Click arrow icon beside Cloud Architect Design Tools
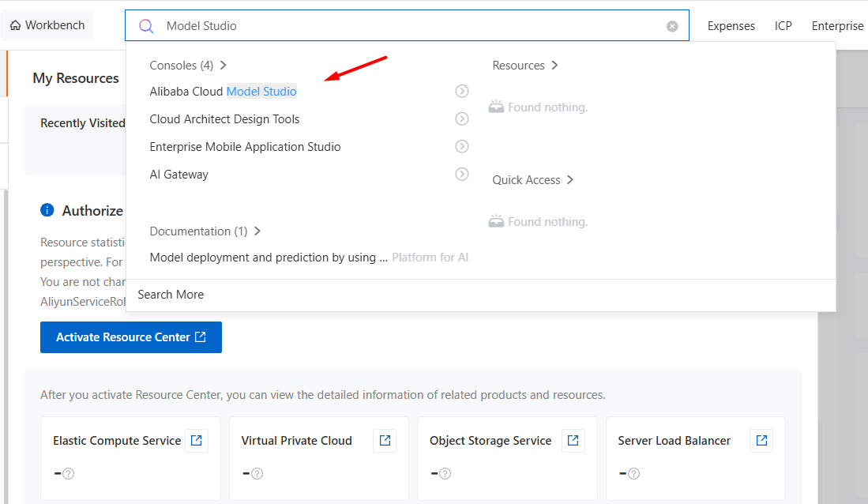 point(462,119)
